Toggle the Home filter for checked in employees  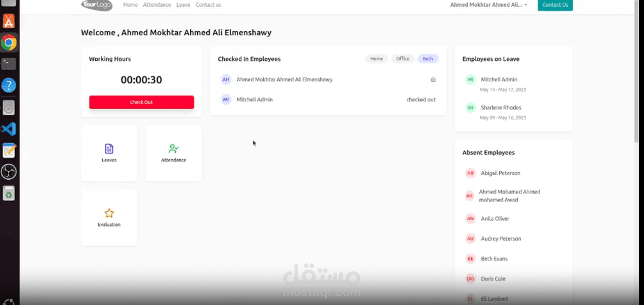coord(376,59)
